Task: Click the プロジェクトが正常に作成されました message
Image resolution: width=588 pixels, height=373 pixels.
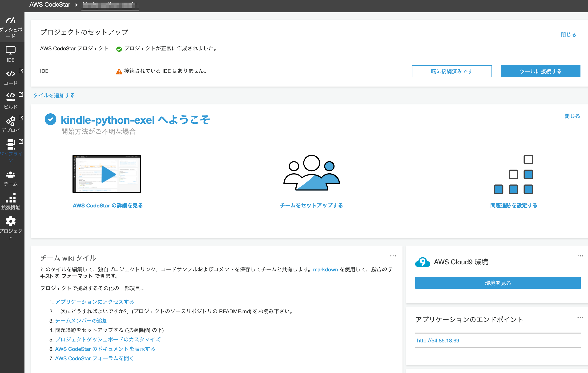Action: pos(170,48)
